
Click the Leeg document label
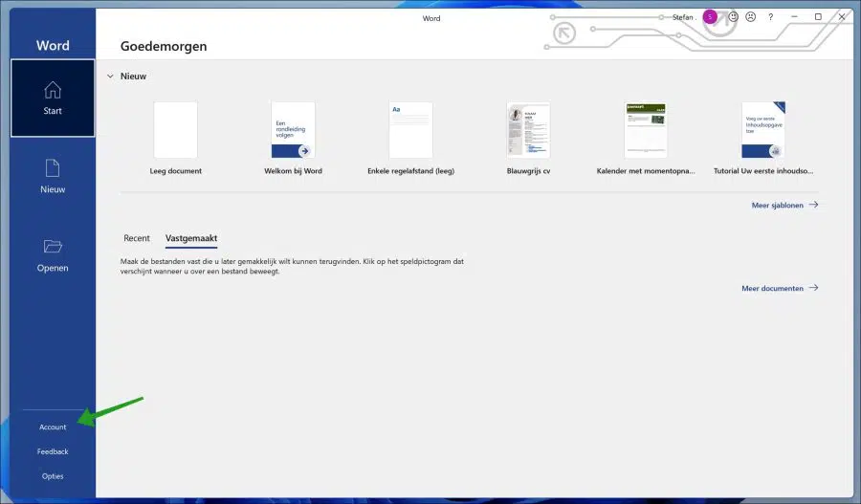click(x=176, y=171)
